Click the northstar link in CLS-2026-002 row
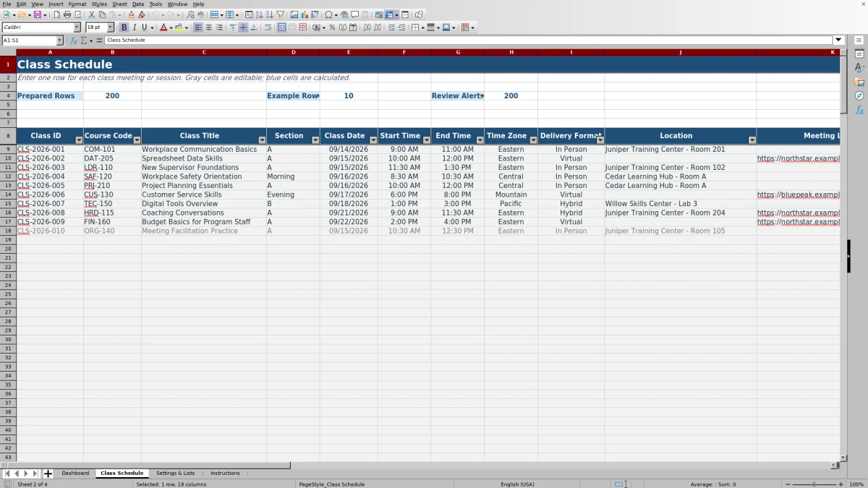The image size is (868, 488). click(799, 158)
